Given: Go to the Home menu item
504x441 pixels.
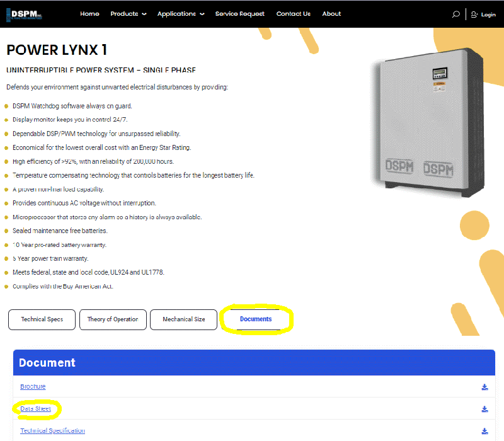Looking at the screenshot, I should coord(89,14).
